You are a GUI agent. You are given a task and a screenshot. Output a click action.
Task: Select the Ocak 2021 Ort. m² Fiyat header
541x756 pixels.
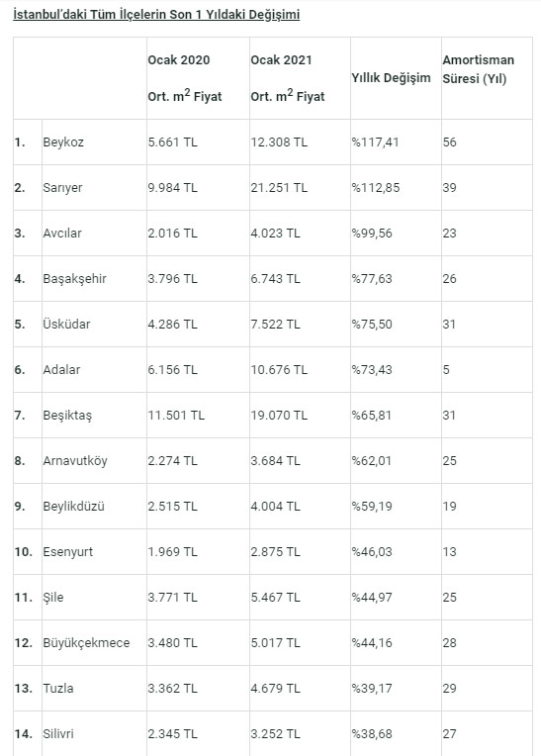tap(288, 78)
